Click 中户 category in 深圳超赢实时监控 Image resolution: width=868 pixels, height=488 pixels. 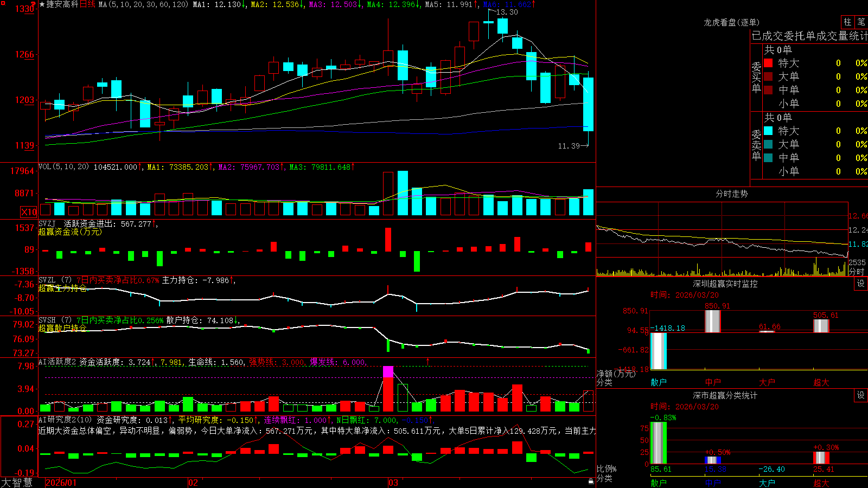[x=713, y=382]
